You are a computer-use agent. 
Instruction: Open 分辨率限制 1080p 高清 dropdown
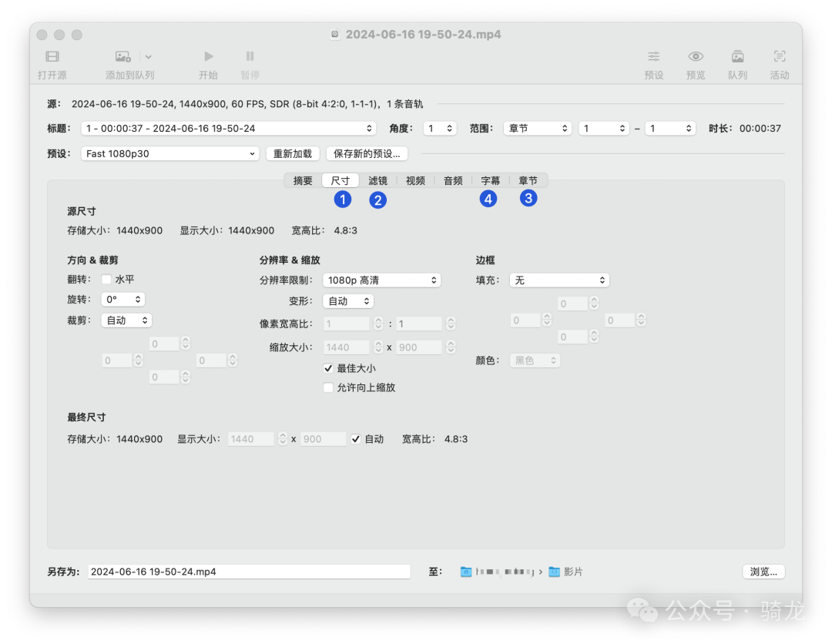point(382,280)
